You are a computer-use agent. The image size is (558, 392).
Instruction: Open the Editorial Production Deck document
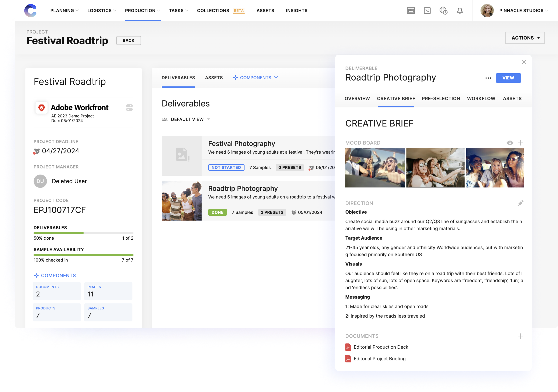(381, 347)
